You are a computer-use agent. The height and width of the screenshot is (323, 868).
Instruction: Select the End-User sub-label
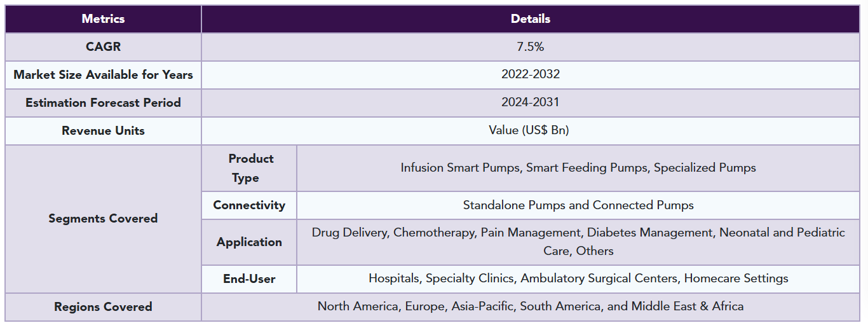(249, 279)
